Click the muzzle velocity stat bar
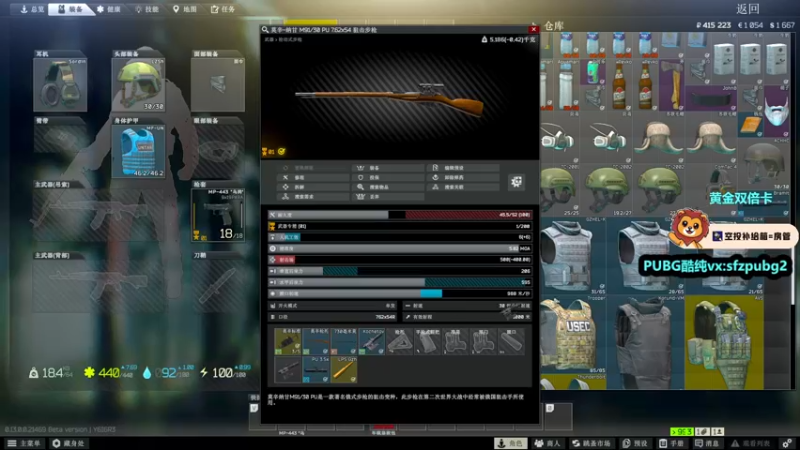Screen dimensions: 800x450 tap(400, 293)
